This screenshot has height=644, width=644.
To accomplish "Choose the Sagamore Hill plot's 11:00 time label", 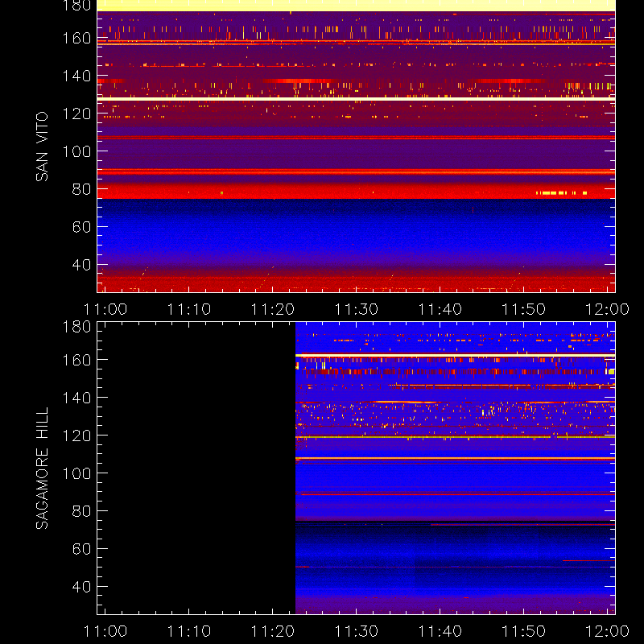I will click(x=105, y=631).
